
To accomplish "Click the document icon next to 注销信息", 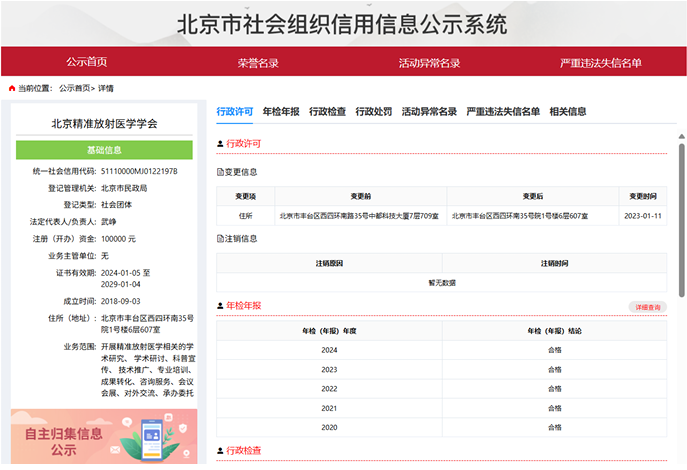I will coord(221,238).
